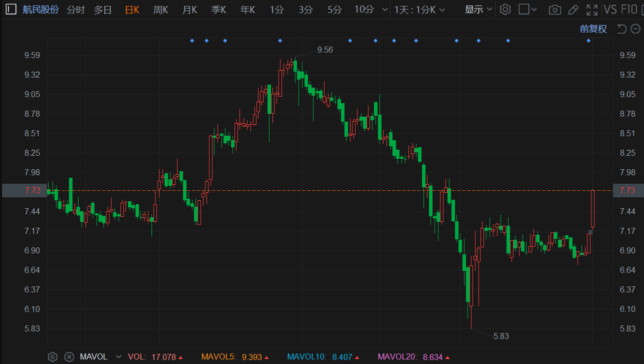Click the VOL: 17.078 value
This screenshot has width=644, height=364.
click(155, 357)
